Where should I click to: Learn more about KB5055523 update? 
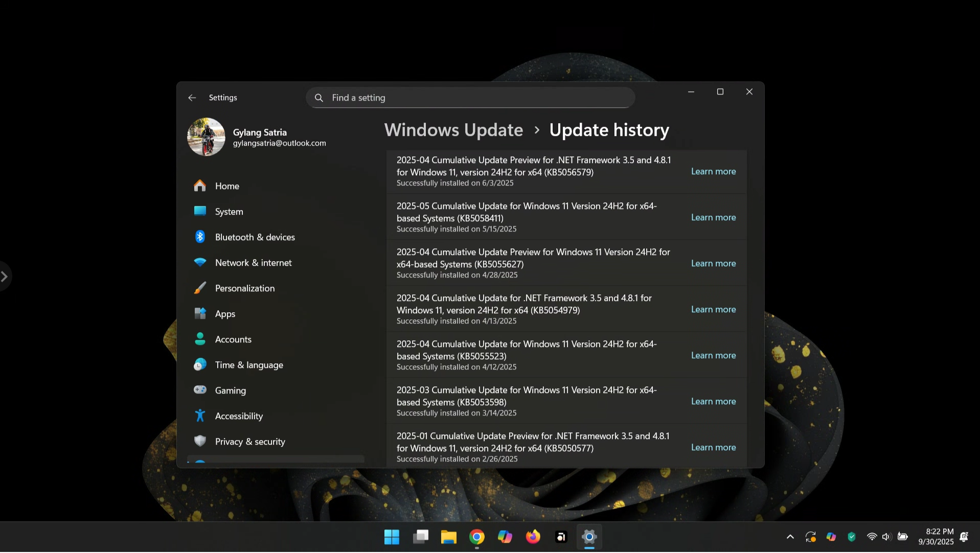(x=714, y=356)
